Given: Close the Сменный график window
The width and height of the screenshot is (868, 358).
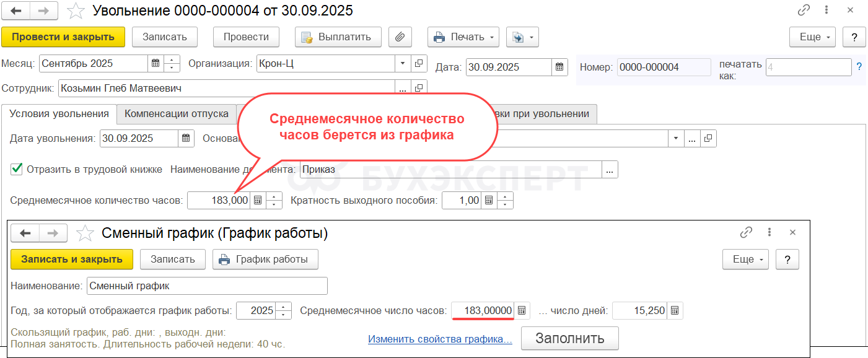Looking at the screenshot, I should pyautogui.click(x=792, y=232).
